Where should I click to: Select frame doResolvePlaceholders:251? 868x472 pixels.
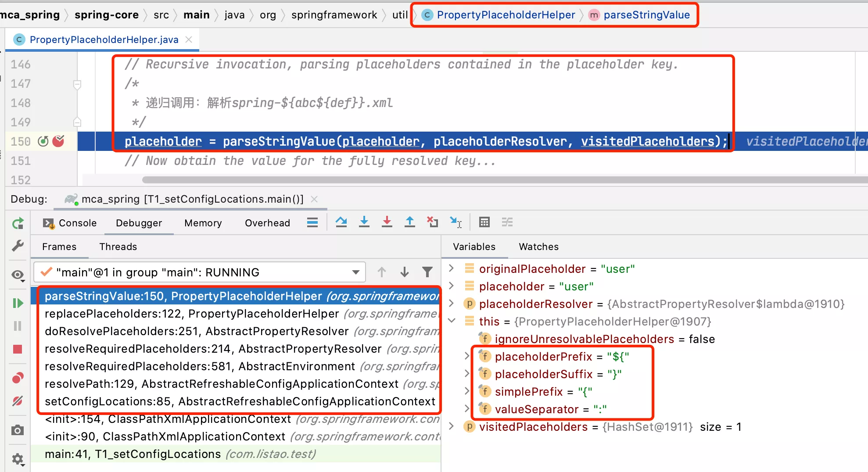(236, 331)
